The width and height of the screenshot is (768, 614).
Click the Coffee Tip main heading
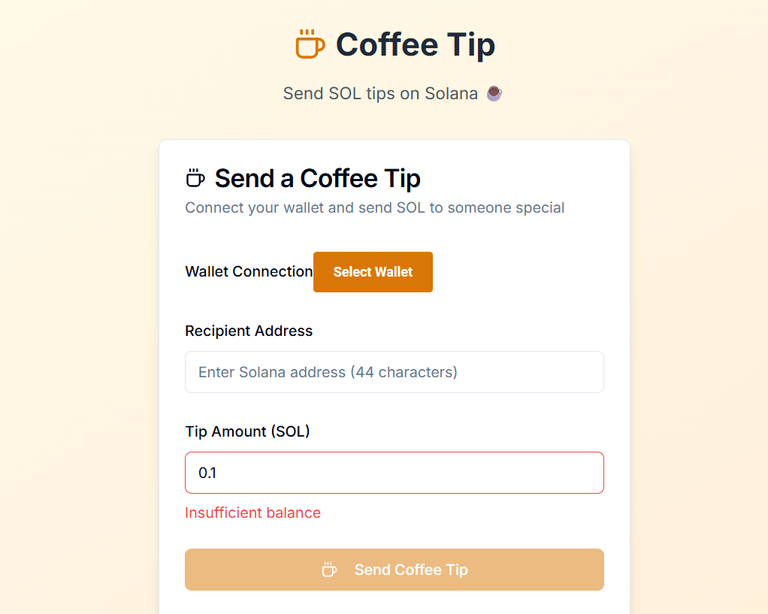(415, 45)
